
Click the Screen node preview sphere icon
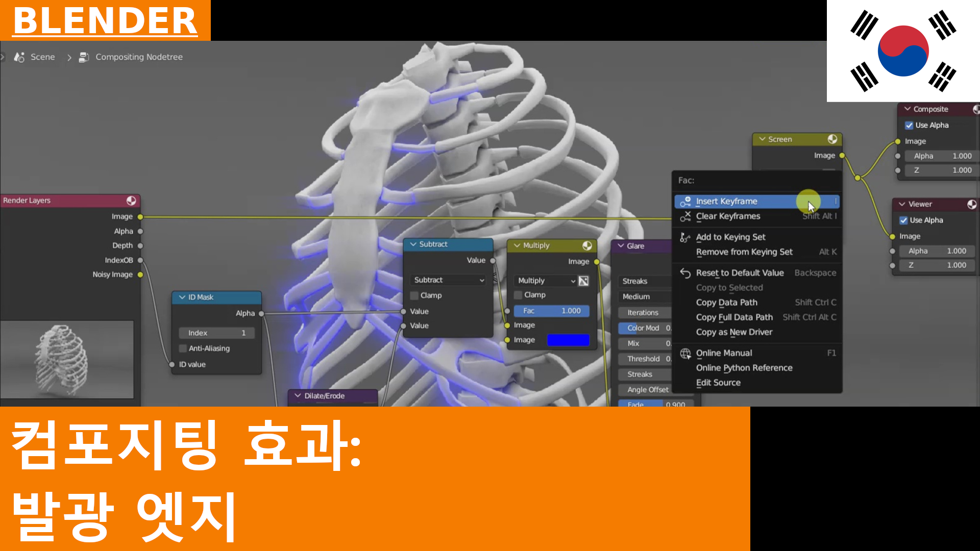[832, 139]
